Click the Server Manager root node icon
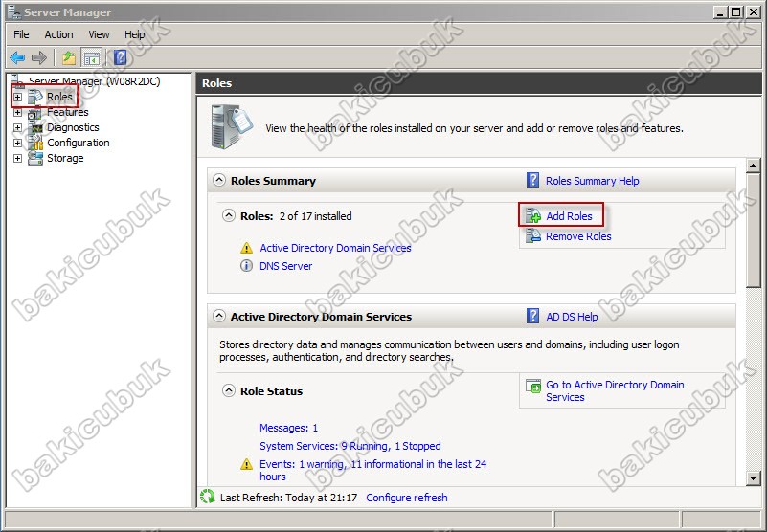The width and height of the screenshot is (767, 532). click(17, 79)
